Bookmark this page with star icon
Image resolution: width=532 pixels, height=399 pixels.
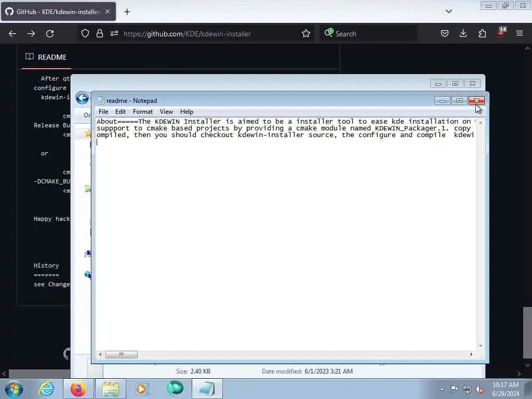[305, 33]
